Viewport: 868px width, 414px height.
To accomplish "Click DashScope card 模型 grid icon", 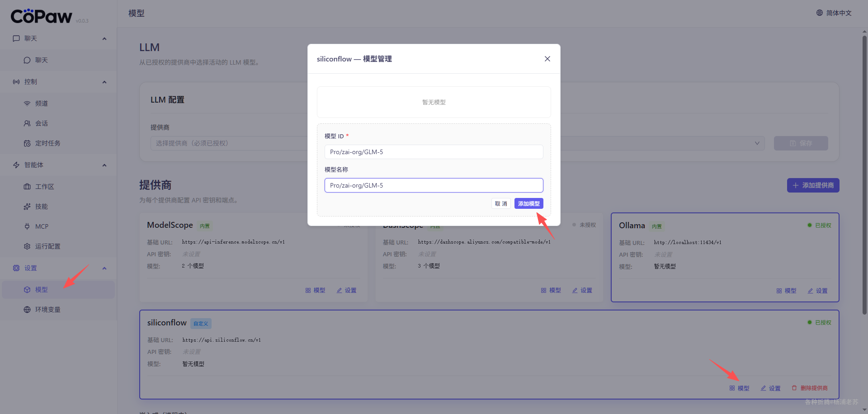I will (x=543, y=291).
